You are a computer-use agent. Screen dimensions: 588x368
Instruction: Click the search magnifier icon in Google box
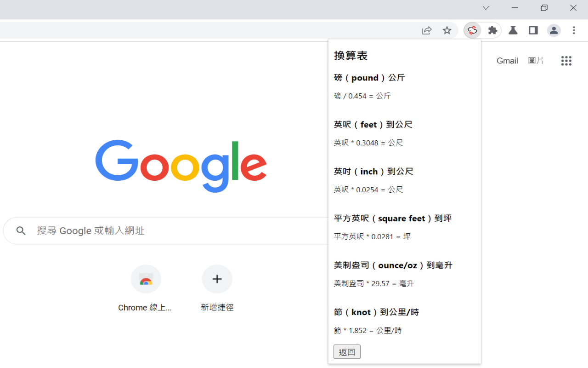point(21,230)
